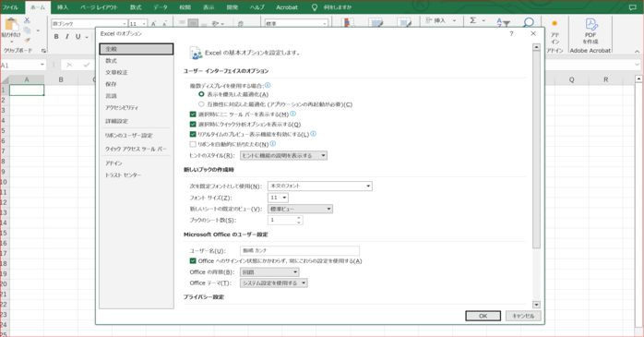Click the Conditional Formatting icon
644x337 pixels.
(348, 22)
